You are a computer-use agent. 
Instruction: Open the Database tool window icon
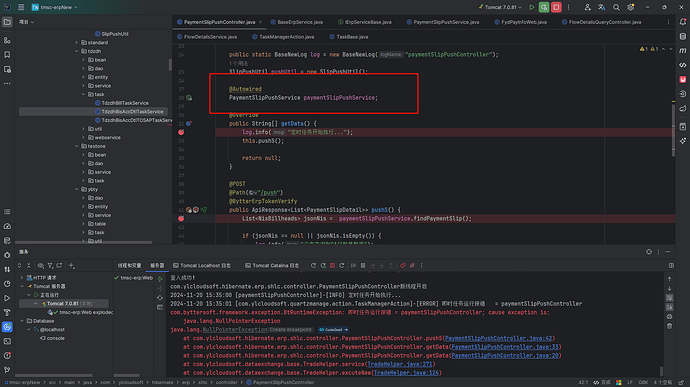[x=683, y=36]
